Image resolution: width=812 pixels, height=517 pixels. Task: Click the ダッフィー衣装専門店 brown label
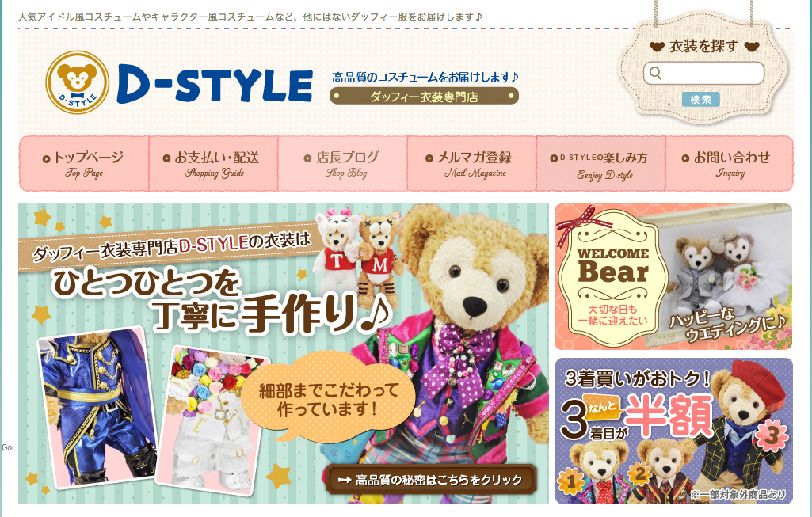click(424, 97)
